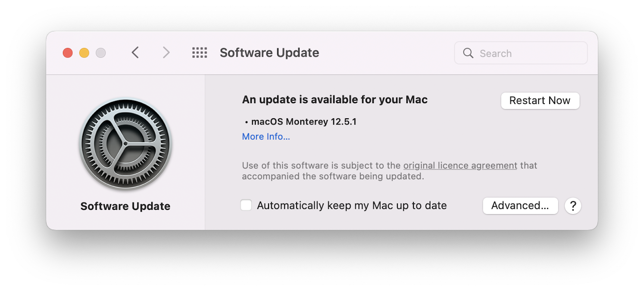Image resolution: width=644 pixels, height=291 pixels.
Task: Click the Software Update sidebar label
Action: point(125,206)
